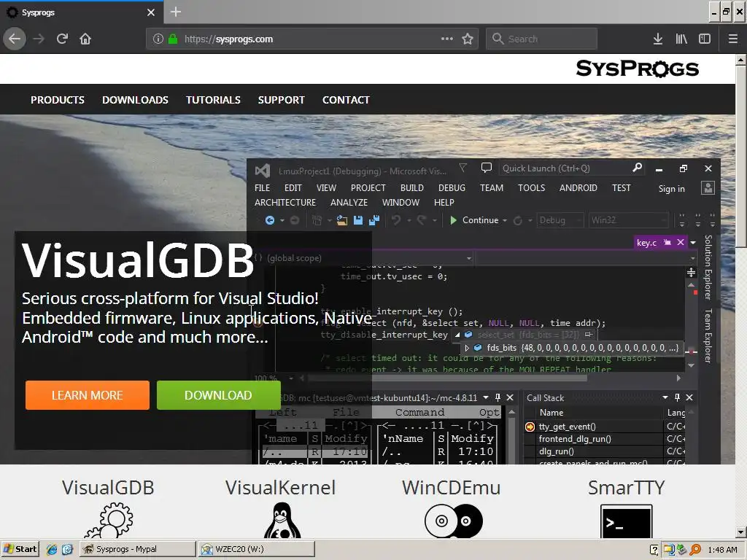Click the WinCDEmu disc icon

(x=453, y=521)
